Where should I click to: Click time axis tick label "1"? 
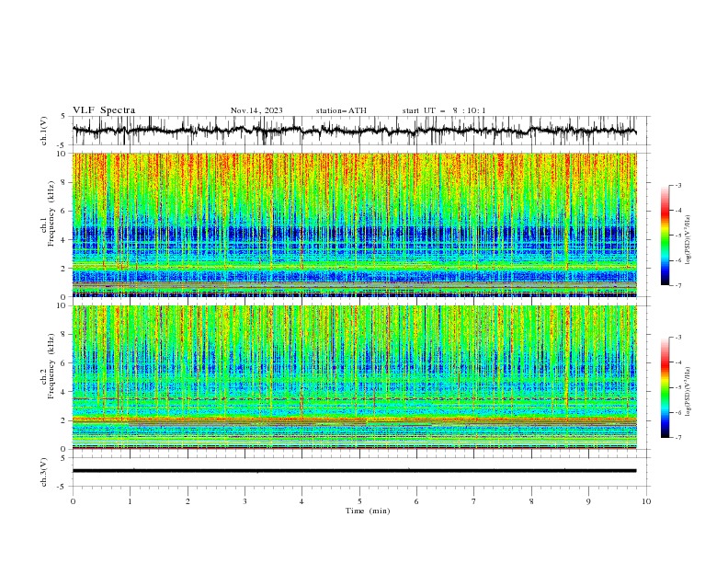tap(130, 501)
